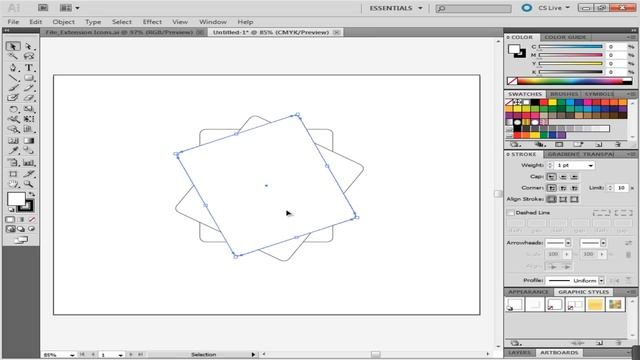This screenshot has width=640, height=360.
Task: Switch to the Color Guide tab
Action: click(x=565, y=37)
